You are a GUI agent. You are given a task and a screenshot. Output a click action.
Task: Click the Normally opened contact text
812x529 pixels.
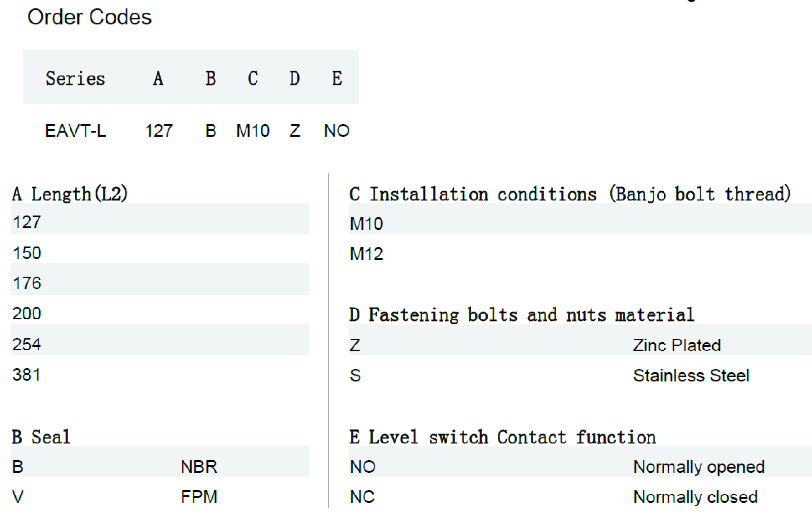pos(699,466)
